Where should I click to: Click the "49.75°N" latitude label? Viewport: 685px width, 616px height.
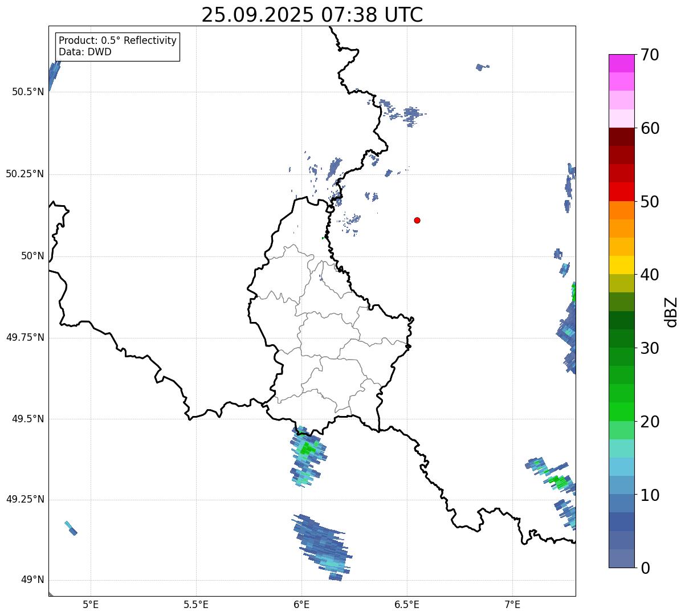(x=25, y=337)
